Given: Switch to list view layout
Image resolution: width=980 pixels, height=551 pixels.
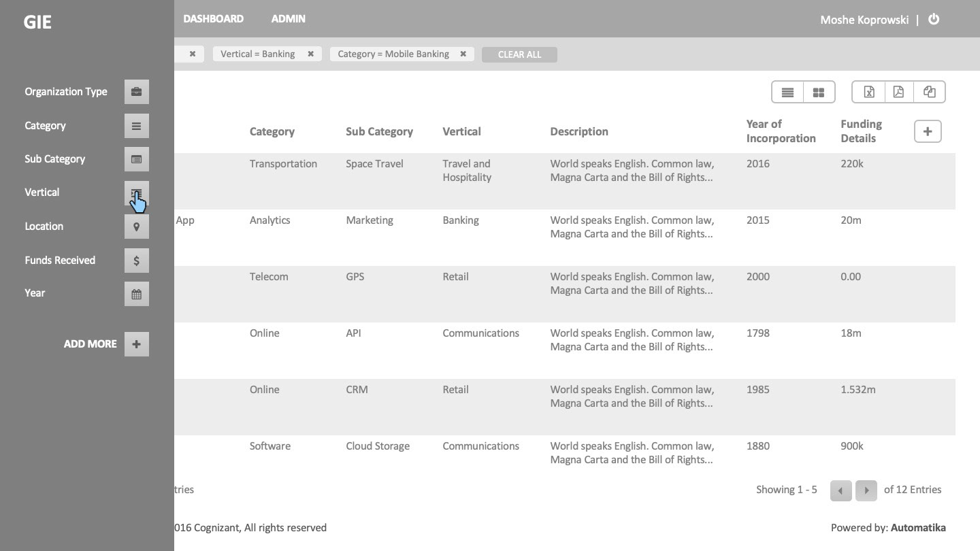Looking at the screenshot, I should click(787, 92).
